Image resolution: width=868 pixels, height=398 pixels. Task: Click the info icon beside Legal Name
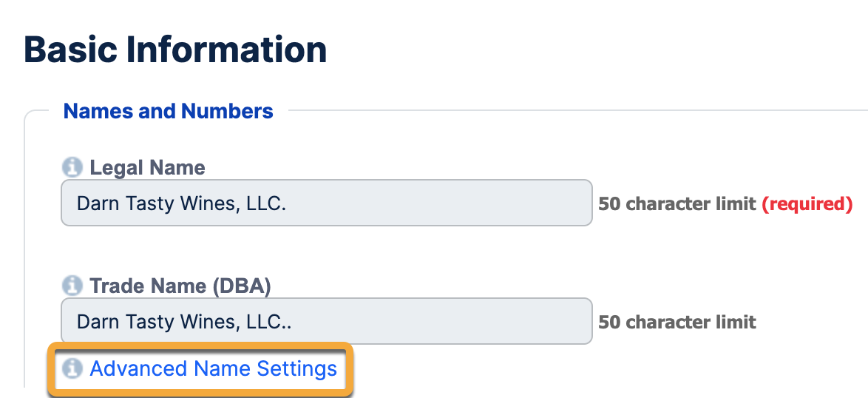pyautogui.click(x=72, y=168)
